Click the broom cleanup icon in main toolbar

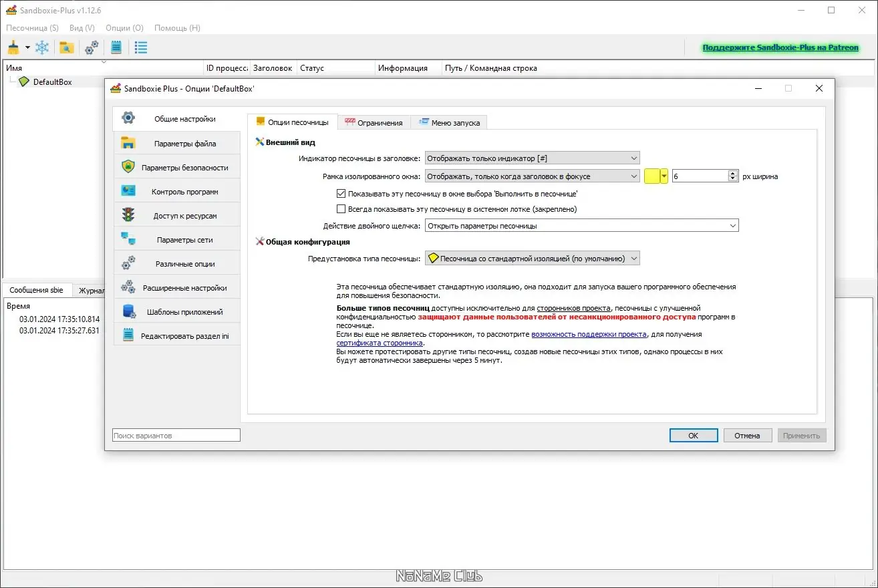tap(13, 47)
